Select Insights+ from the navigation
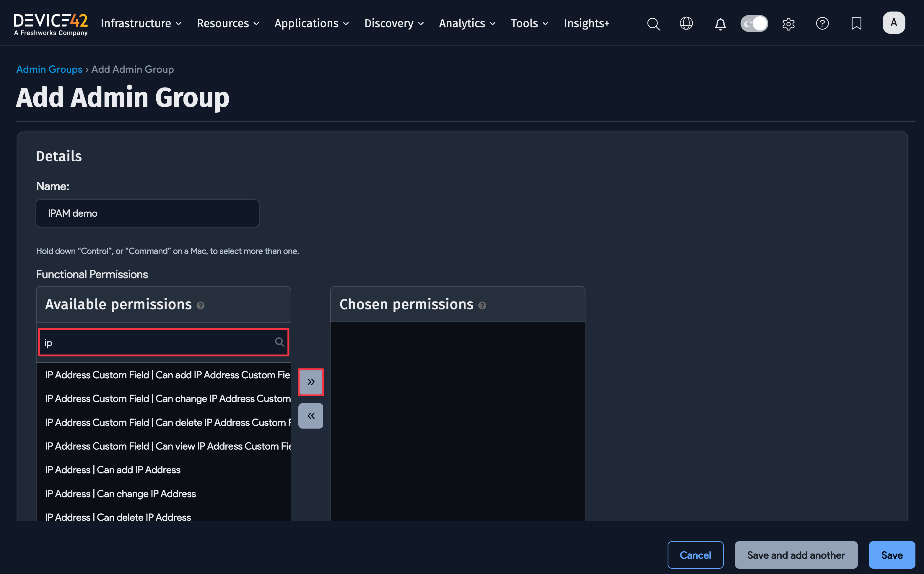 pyautogui.click(x=586, y=23)
